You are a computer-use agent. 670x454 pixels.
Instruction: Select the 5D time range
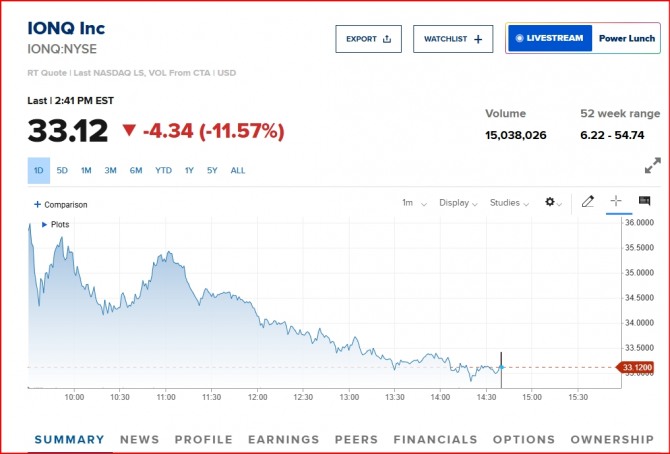(x=62, y=170)
